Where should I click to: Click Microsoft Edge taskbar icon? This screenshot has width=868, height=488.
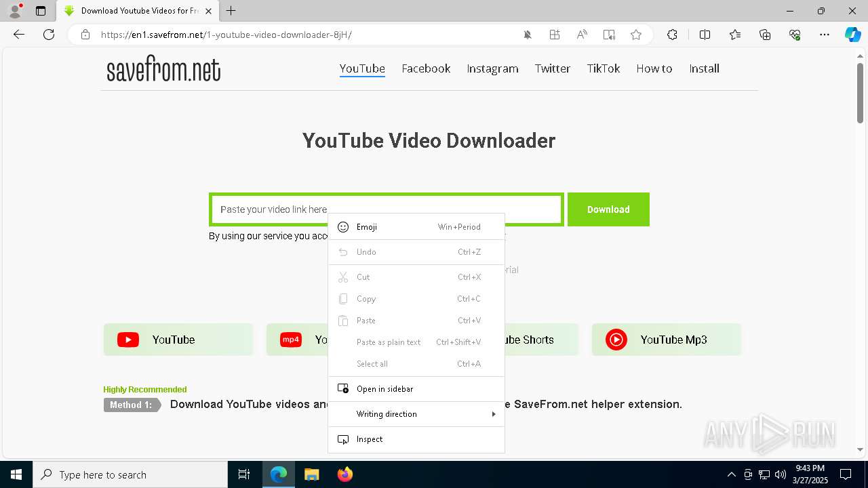(279, 474)
